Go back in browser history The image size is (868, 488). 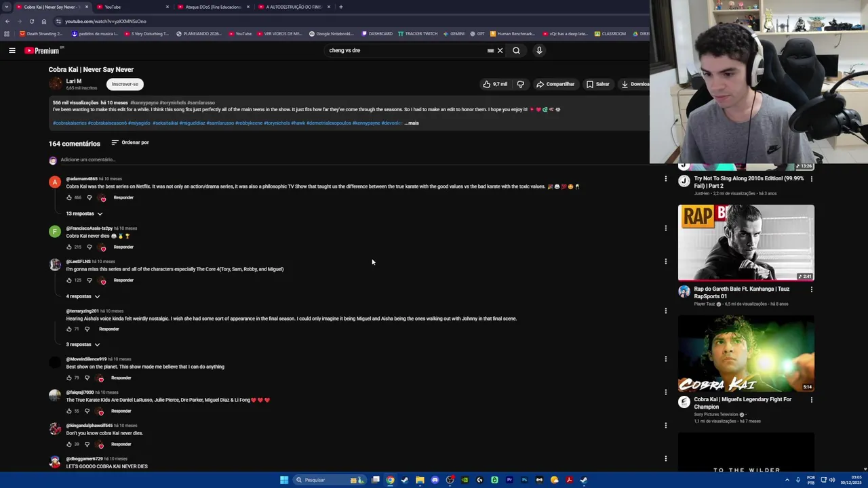[7, 21]
